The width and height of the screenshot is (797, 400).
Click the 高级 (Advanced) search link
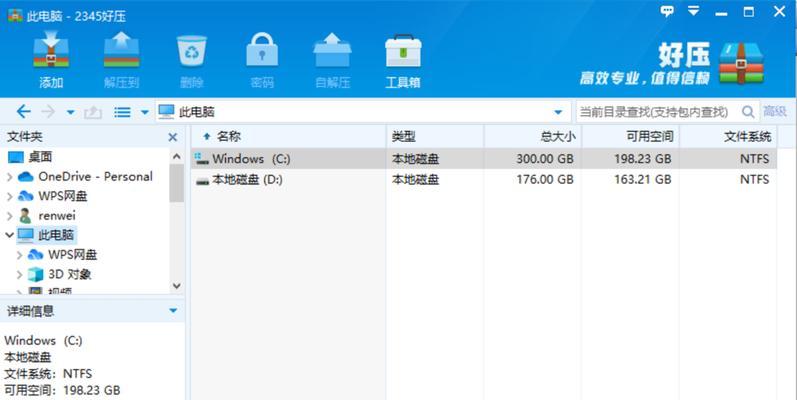tap(775, 111)
